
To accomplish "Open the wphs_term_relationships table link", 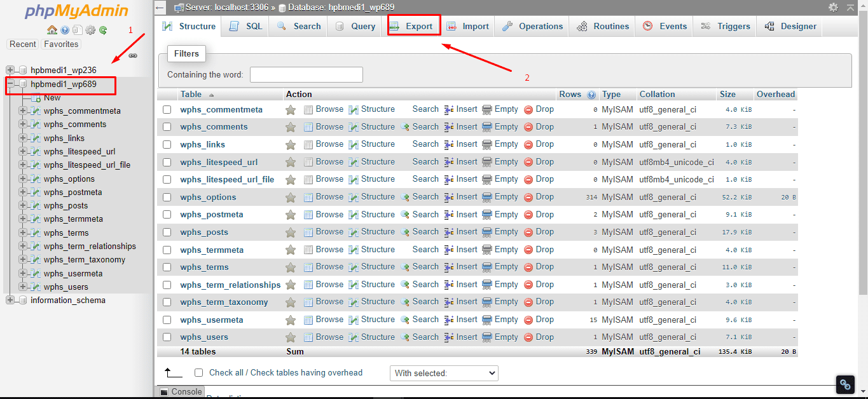I will 230,285.
